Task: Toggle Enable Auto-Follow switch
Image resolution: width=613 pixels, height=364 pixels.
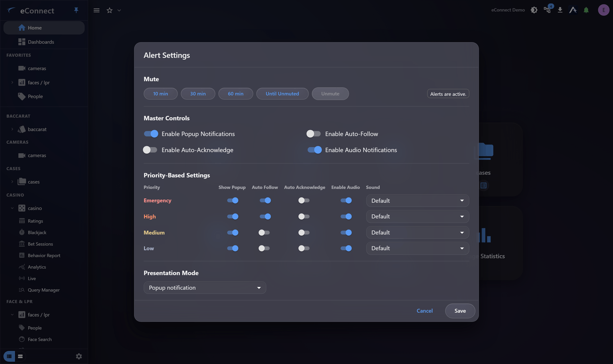Action: tap(313, 134)
